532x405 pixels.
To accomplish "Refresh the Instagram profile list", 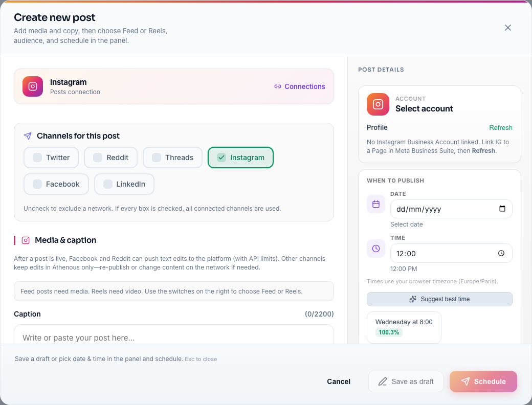I will tap(500, 128).
